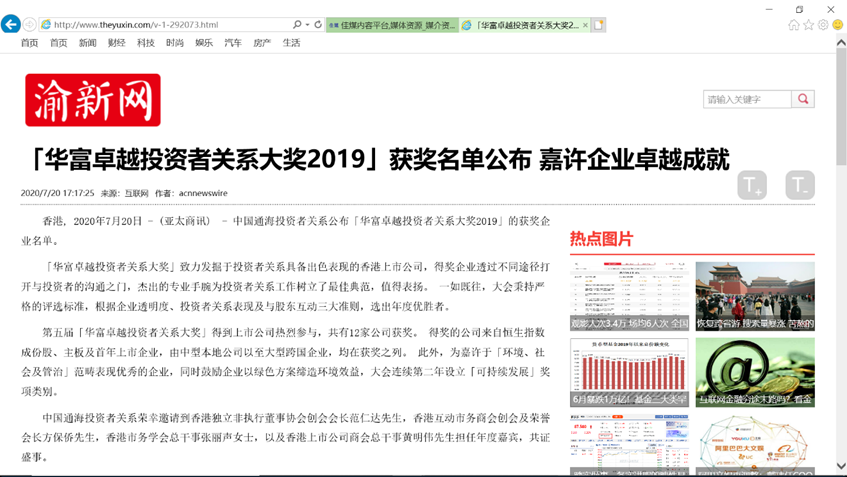Open the 汽车 section
The image size is (847, 477).
click(233, 43)
